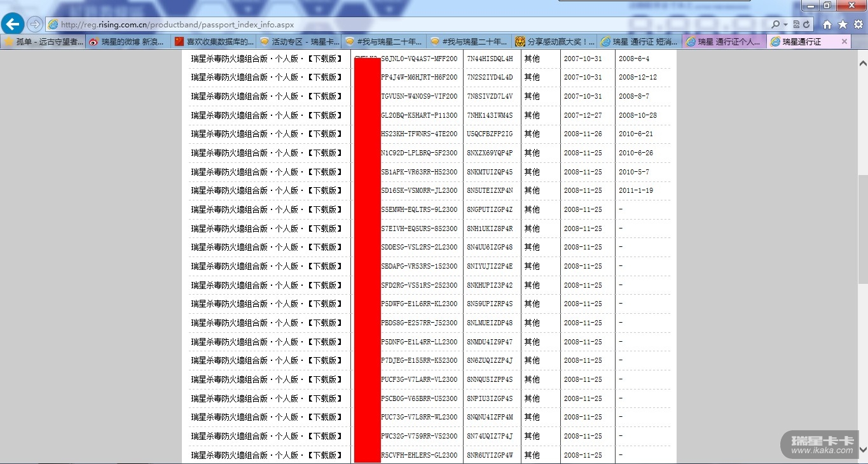The image size is (868, 464).
Task: Click serial SFD2RG-VS51RS-252300
Action: [x=419, y=285]
